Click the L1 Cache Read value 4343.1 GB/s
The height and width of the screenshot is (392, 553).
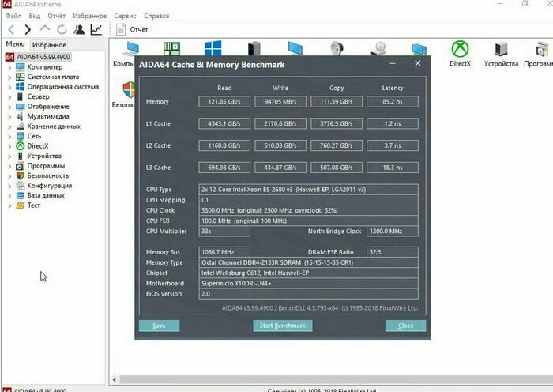pos(224,123)
